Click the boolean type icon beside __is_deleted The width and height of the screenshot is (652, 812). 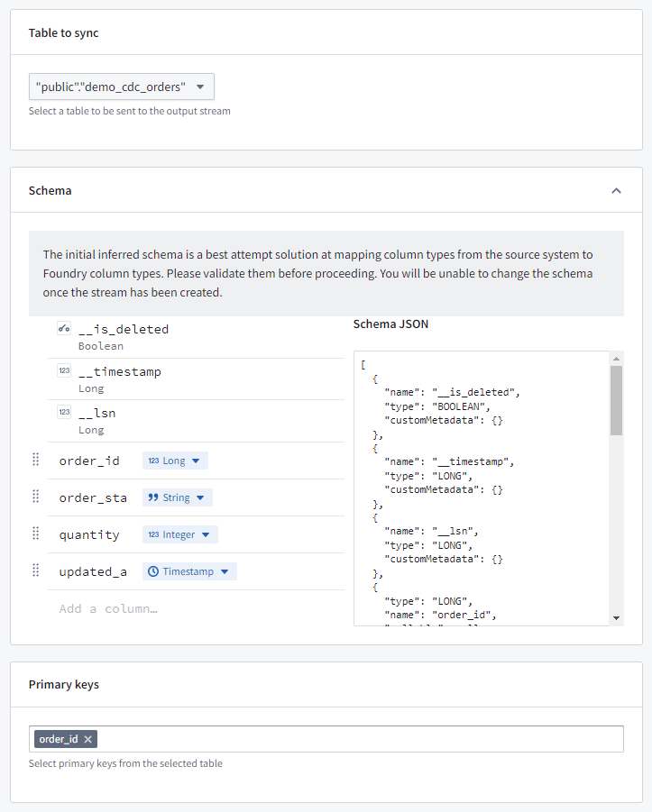pyautogui.click(x=64, y=329)
